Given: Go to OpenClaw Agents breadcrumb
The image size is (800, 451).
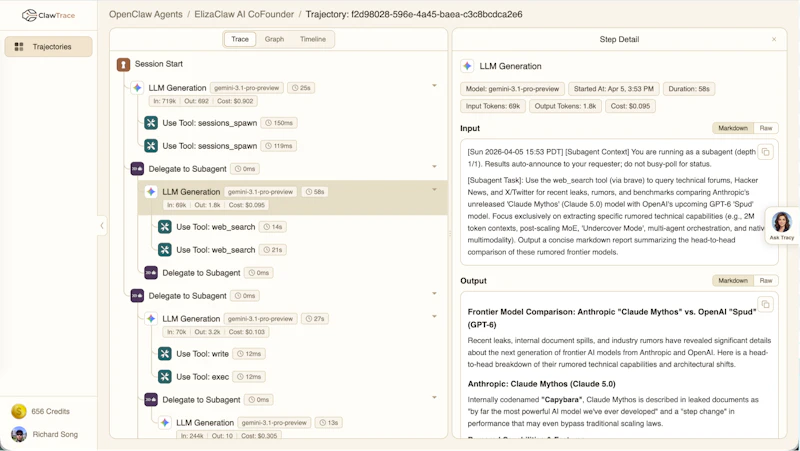Looking at the screenshot, I should pyautogui.click(x=145, y=14).
